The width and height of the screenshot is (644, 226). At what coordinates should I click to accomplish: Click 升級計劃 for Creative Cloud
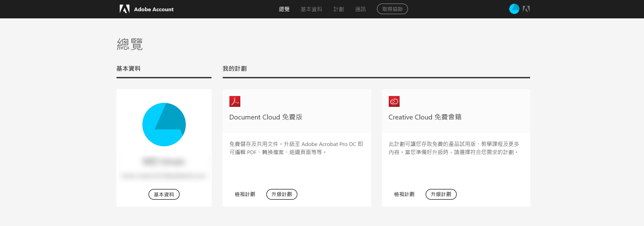click(x=441, y=194)
